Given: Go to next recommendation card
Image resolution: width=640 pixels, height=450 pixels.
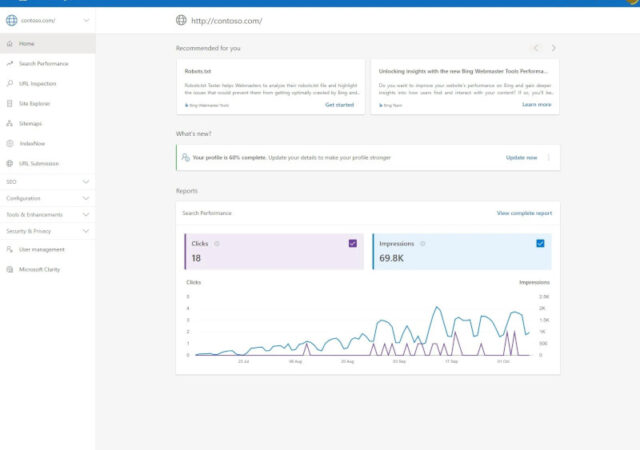Looking at the screenshot, I should [553, 48].
